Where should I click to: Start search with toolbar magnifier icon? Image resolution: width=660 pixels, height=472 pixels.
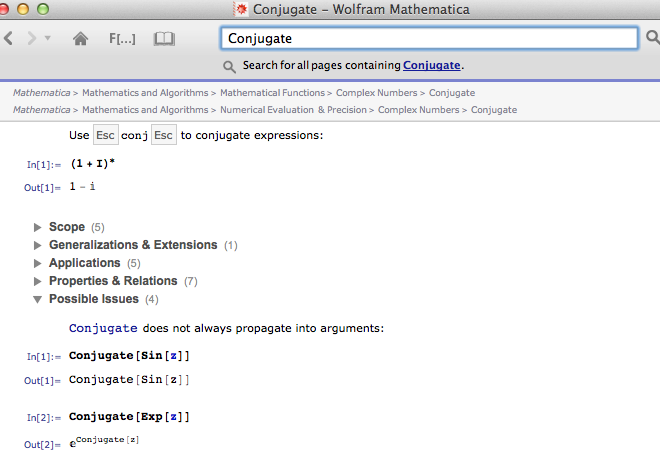pos(652,37)
